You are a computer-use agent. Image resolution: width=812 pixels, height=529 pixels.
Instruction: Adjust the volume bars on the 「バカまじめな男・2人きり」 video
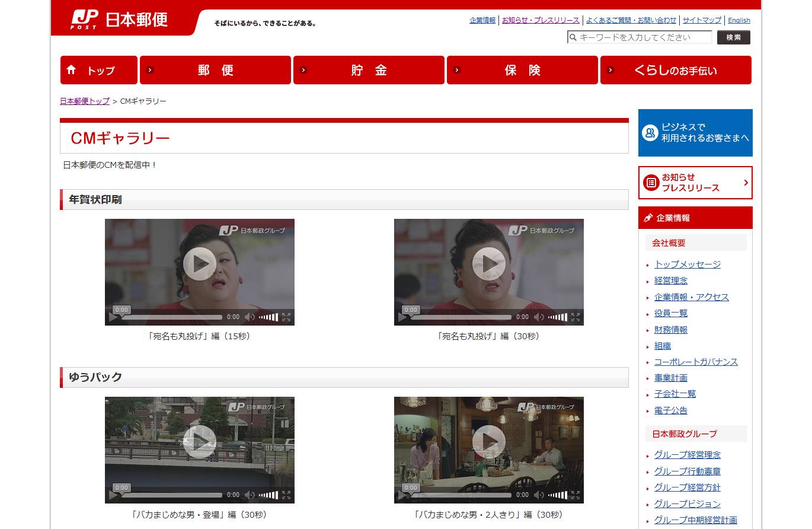pos(558,495)
